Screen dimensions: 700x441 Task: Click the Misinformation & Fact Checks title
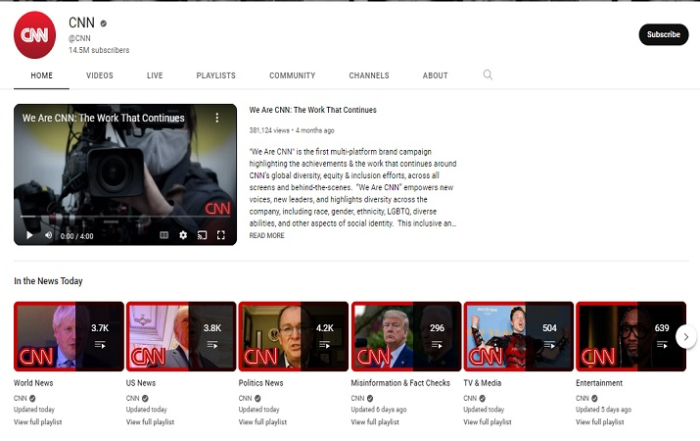pyautogui.click(x=400, y=383)
